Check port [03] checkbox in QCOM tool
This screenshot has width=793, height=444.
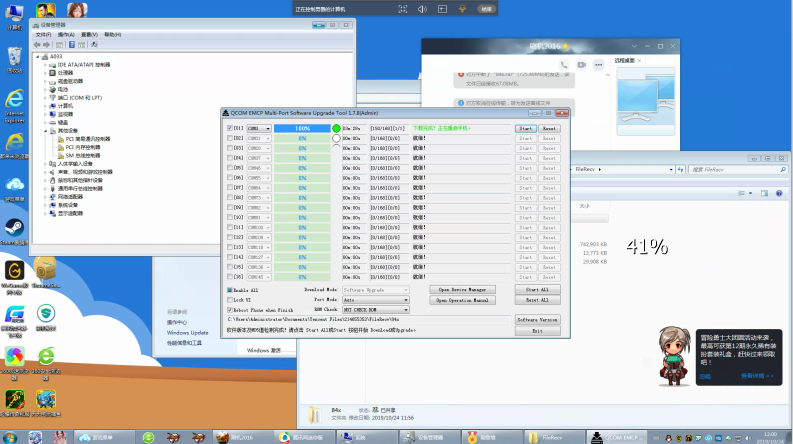click(230, 148)
